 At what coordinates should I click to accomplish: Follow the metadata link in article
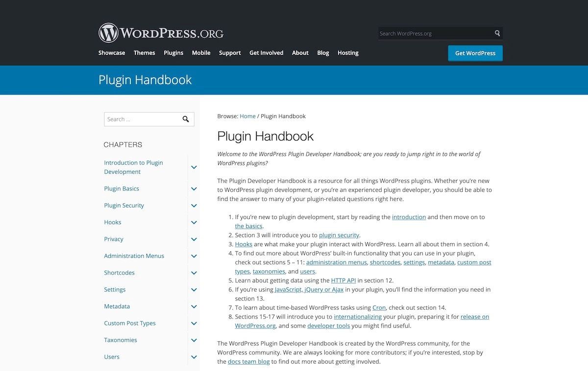click(x=441, y=262)
